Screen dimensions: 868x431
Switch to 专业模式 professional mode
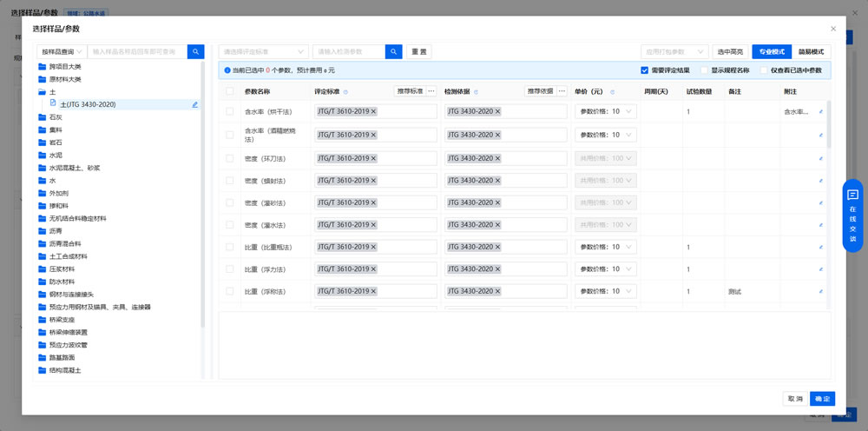tap(771, 52)
